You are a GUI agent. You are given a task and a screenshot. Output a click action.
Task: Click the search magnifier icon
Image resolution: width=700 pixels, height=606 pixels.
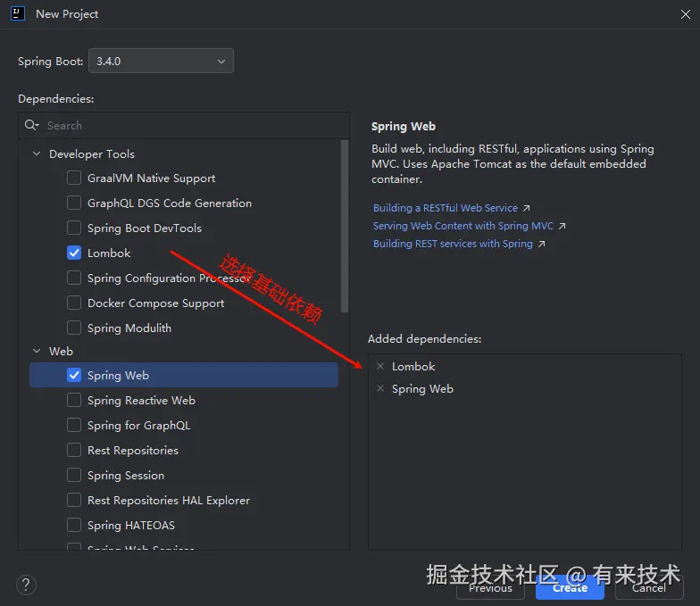tap(31, 125)
